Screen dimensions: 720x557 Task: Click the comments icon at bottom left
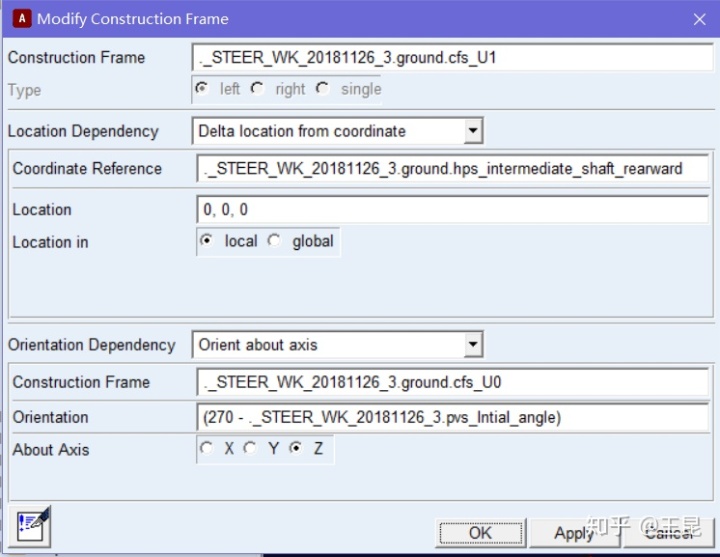pyautogui.click(x=33, y=526)
